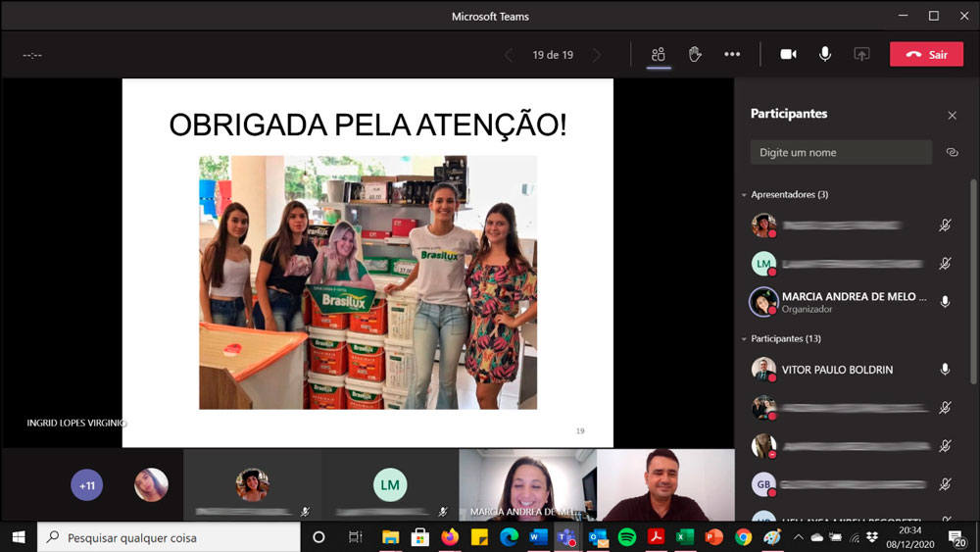Image resolution: width=980 pixels, height=552 pixels.
Task: Raise your hand in the meeting
Action: 695,54
